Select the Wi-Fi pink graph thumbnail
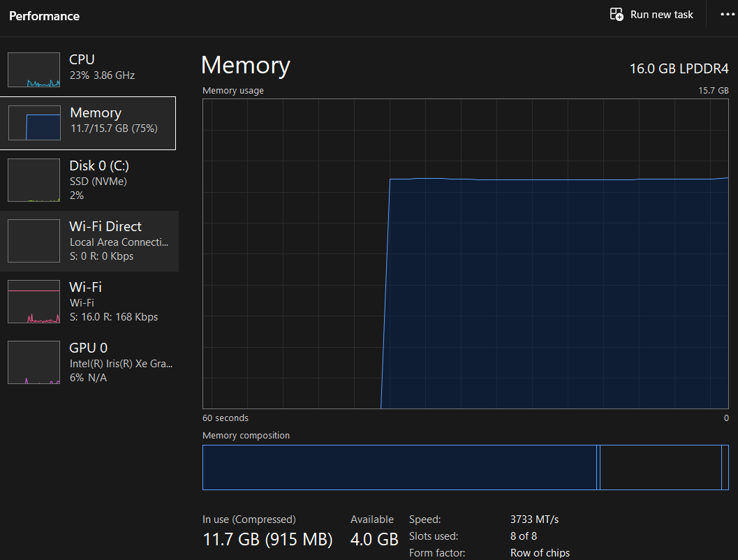Image resolution: width=738 pixels, height=560 pixels. 34,301
